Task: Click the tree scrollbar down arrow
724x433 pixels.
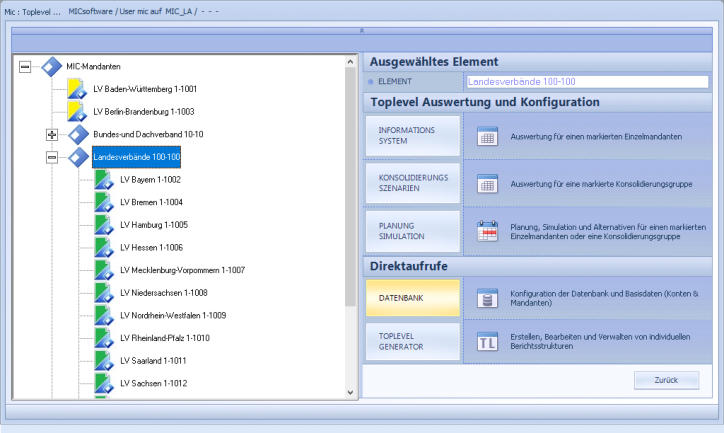Action: [x=350, y=392]
